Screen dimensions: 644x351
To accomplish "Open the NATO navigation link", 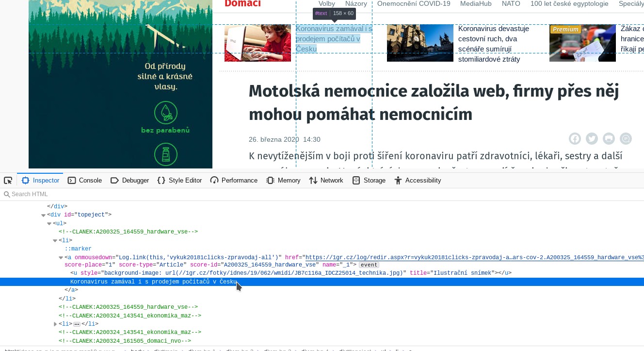I will click(511, 4).
